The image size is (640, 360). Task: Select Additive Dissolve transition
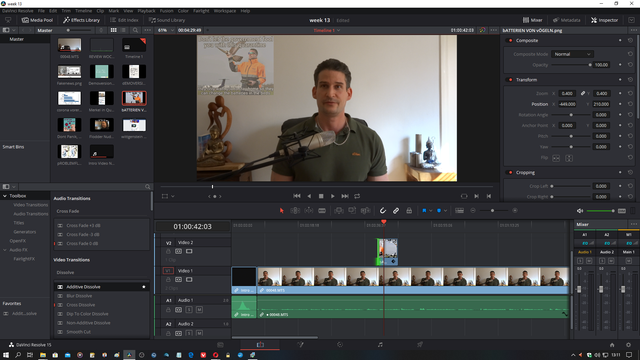coord(101,287)
